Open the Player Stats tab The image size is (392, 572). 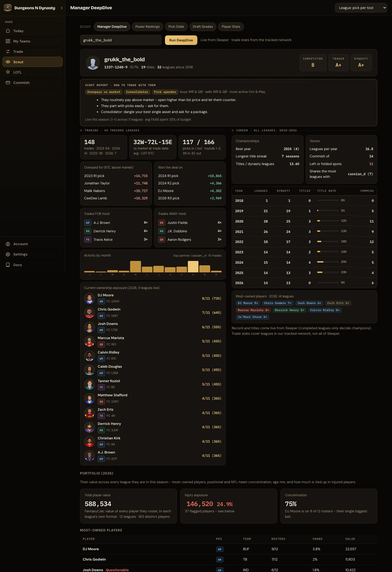[231, 27]
